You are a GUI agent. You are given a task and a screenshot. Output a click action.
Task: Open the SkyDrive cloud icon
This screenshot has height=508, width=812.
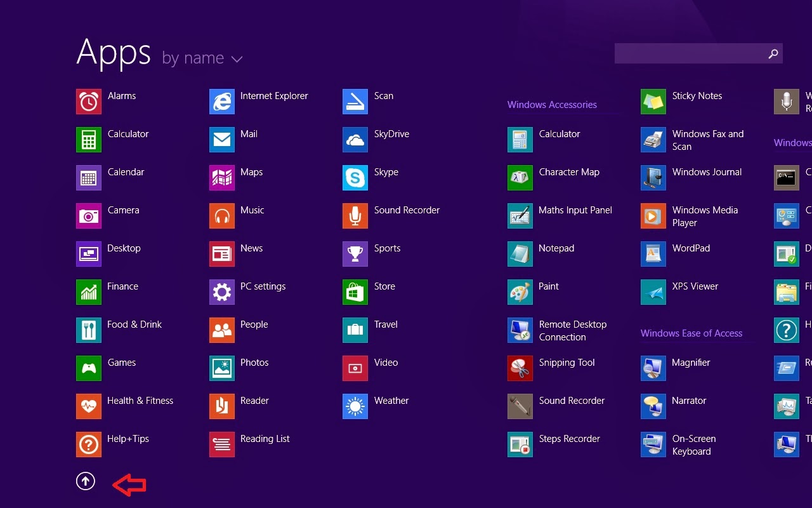click(355, 140)
